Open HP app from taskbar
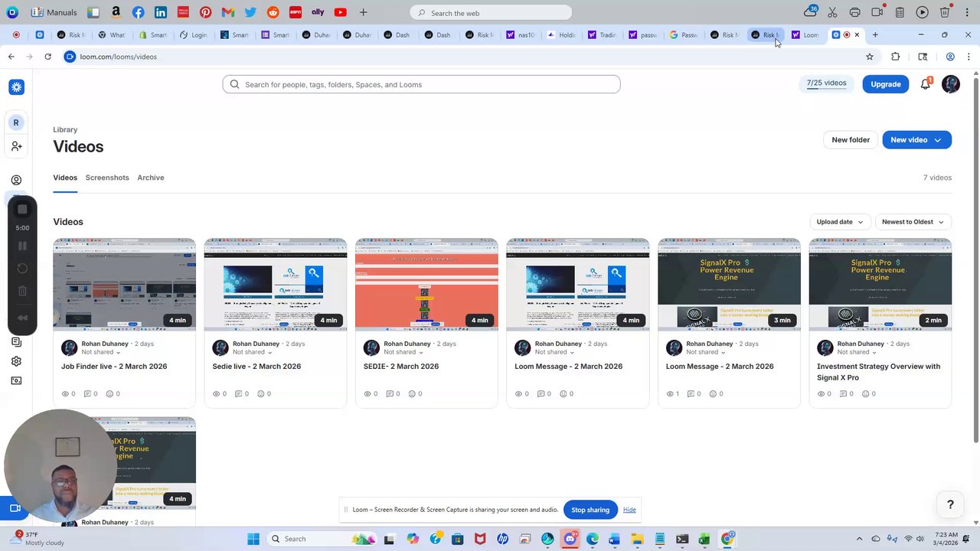The image size is (980, 551). click(x=503, y=539)
